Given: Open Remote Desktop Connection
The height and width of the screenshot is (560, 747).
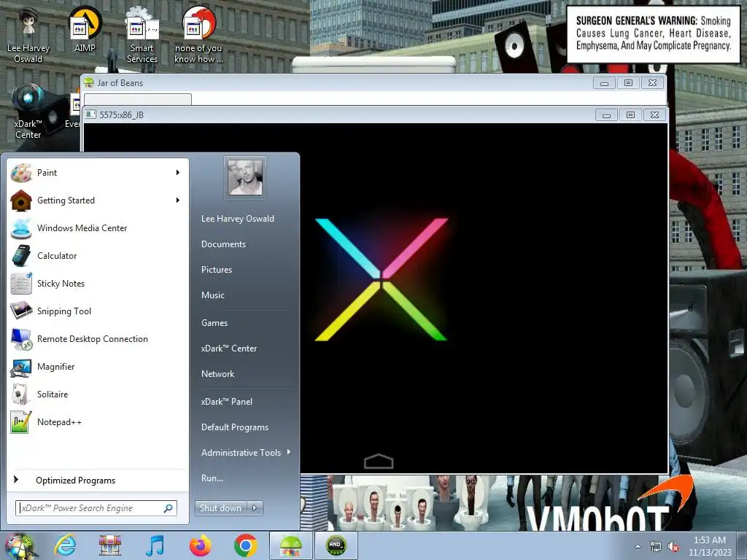Looking at the screenshot, I should point(98,338).
